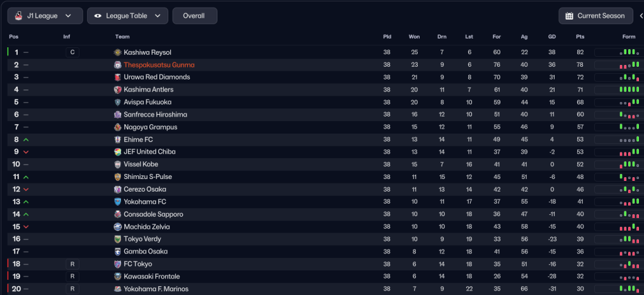Viewport: 644px width, 295px height.
Task: Open Sanfrecce Hiroshima team link
Action: click(155, 115)
